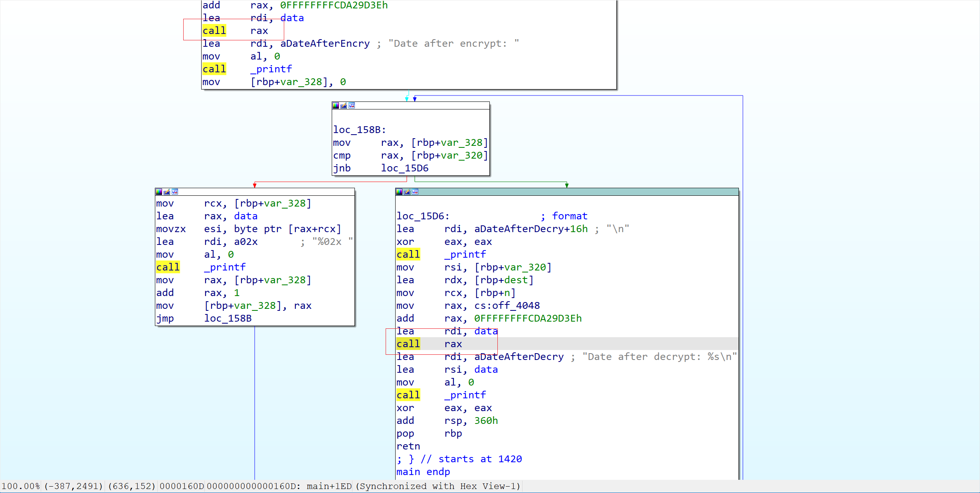
Task: Click the third header icon on loc_15D6 block
Action: click(x=415, y=192)
